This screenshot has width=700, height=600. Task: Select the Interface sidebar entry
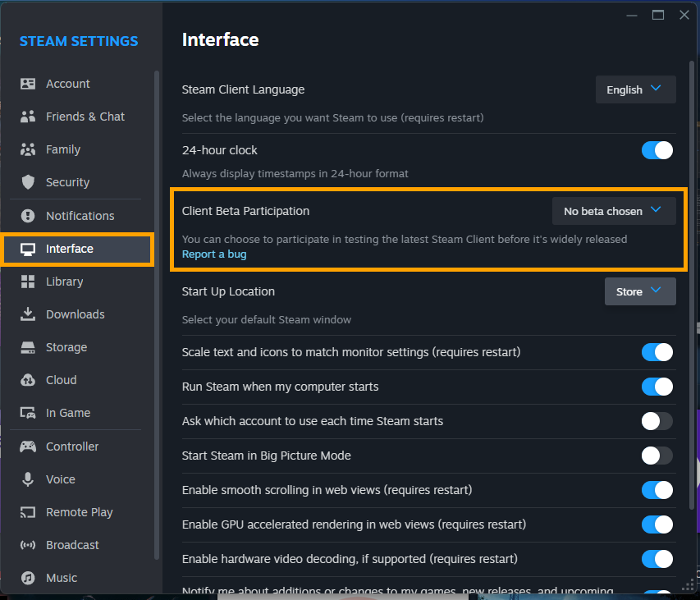click(x=78, y=249)
